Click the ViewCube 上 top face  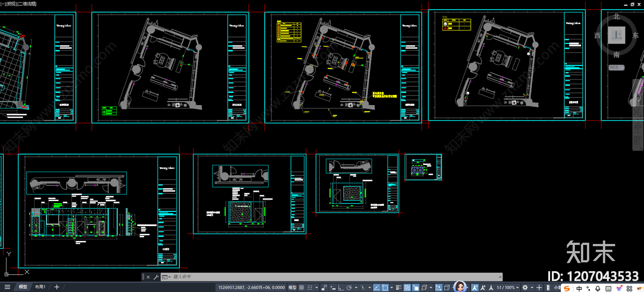616,35
